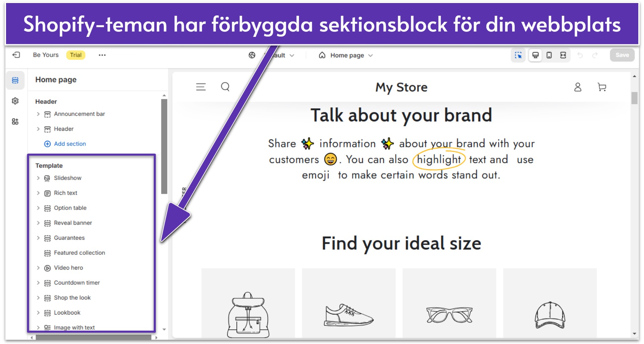Click the store search magnifier icon

[225, 87]
